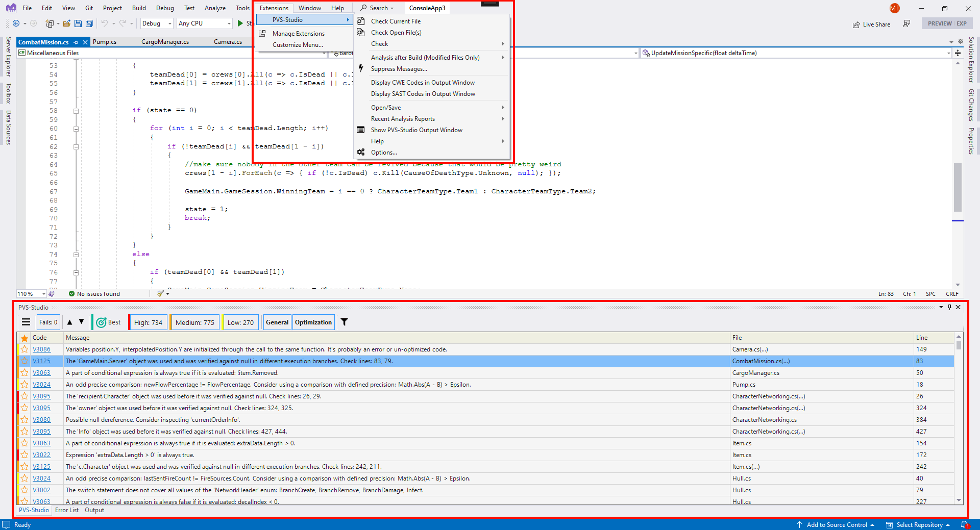Switch to the Pump.cs editor tab
Screen dimensions: 980x530
[x=105, y=42]
